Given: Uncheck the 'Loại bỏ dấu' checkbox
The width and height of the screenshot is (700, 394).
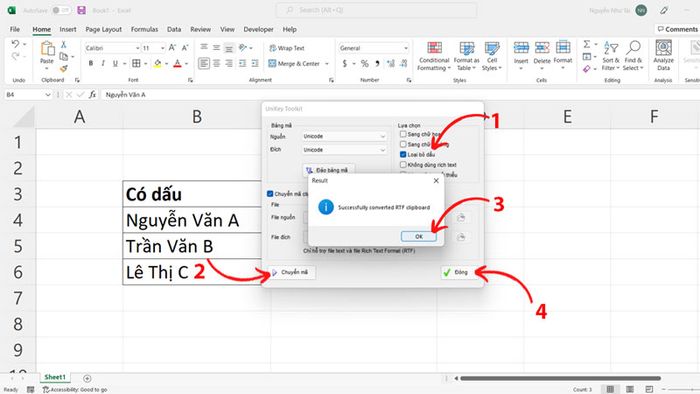Looking at the screenshot, I should coord(403,154).
